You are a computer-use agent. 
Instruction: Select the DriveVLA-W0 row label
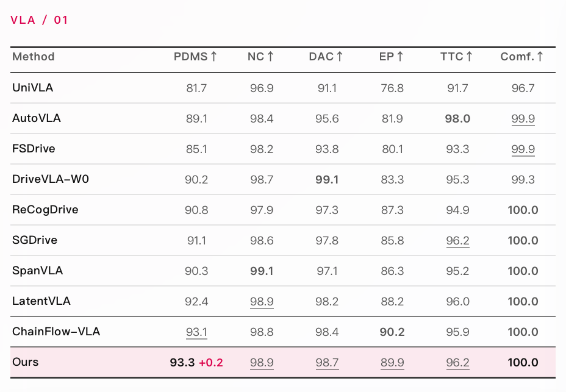(51, 179)
